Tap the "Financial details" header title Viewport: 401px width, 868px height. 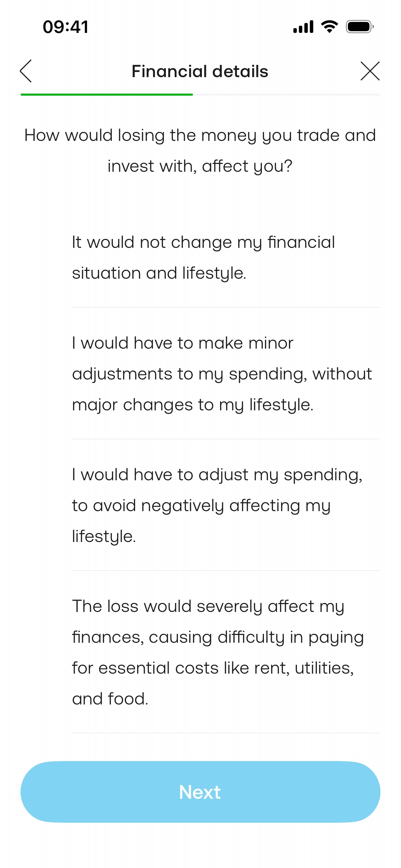point(200,71)
